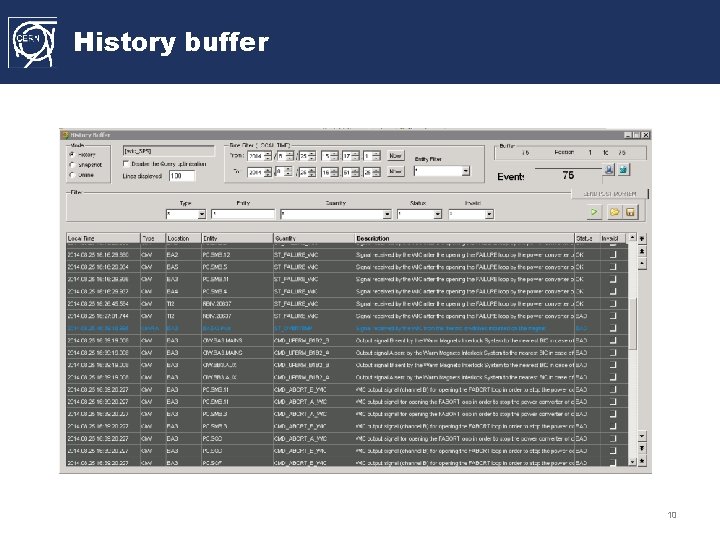Click the page-down double arrow beside the table
The width and height of the screenshot is (720, 540).
642,448
